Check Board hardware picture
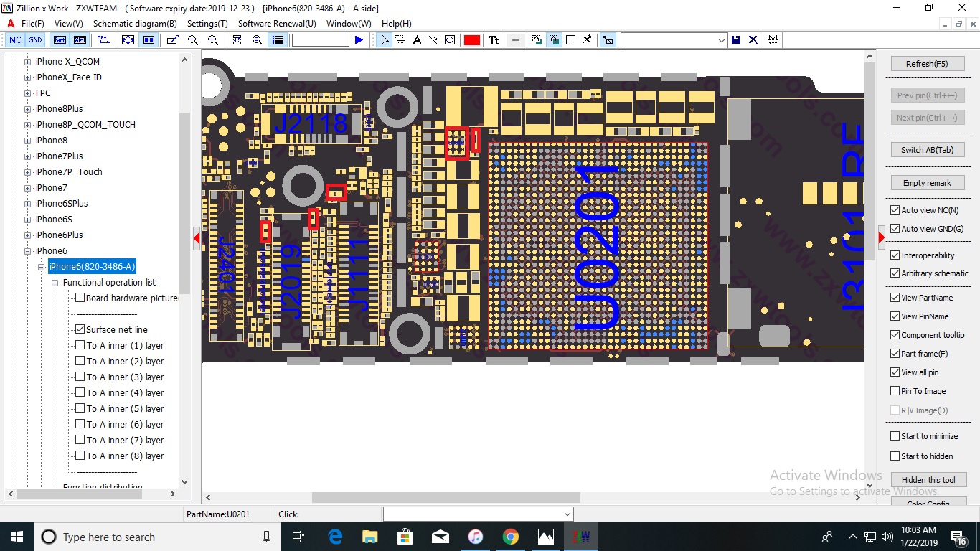 coord(80,298)
